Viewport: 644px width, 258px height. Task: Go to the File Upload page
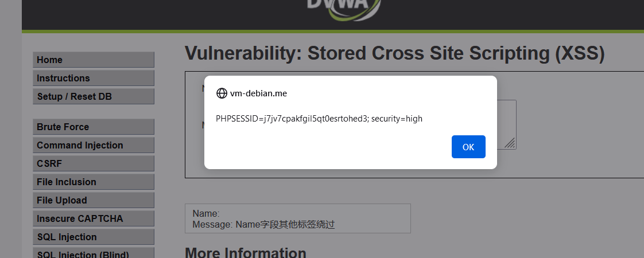tap(94, 200)
